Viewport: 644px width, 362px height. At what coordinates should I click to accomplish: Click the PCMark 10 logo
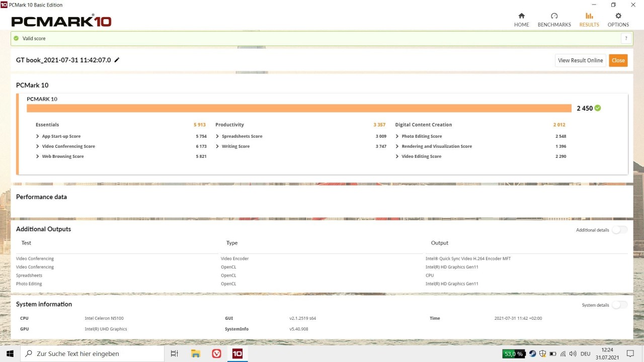[61, 21]
